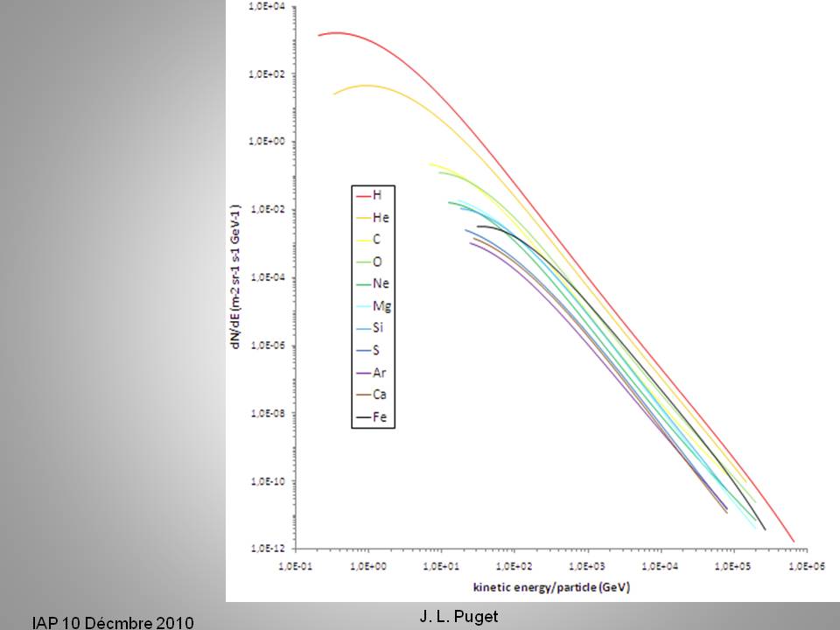Click the peak of the orange He curve
Screen dimensions: 840x630
point(366,86)
